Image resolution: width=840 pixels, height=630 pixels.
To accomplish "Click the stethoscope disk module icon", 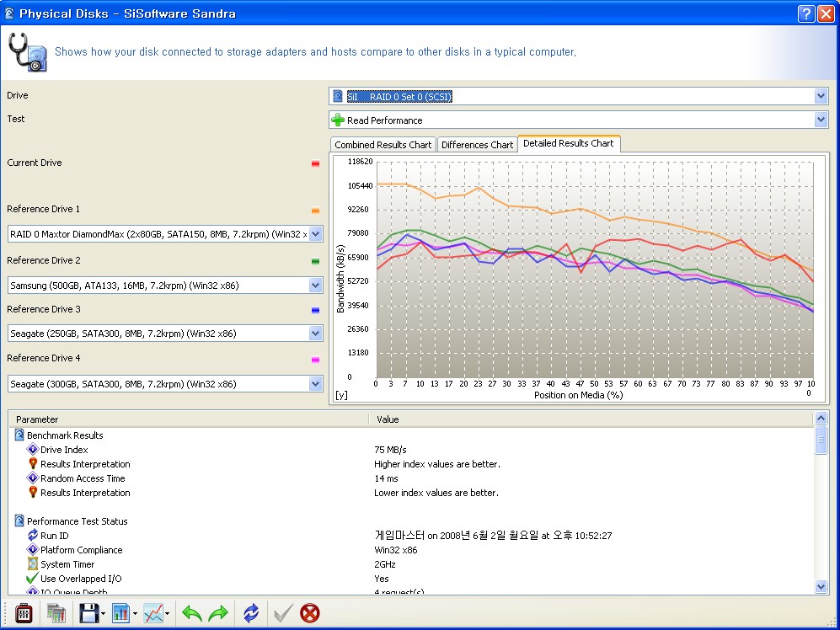I will 27,52.
